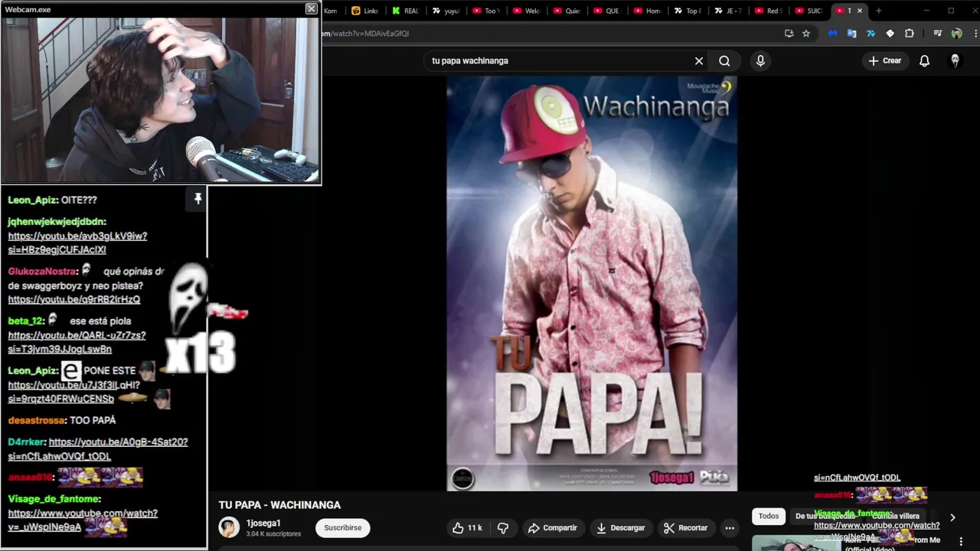This screenshot has height=551, width=980.
Task: Select the Cumbia villera filter chip
Action: pos(896,517)
